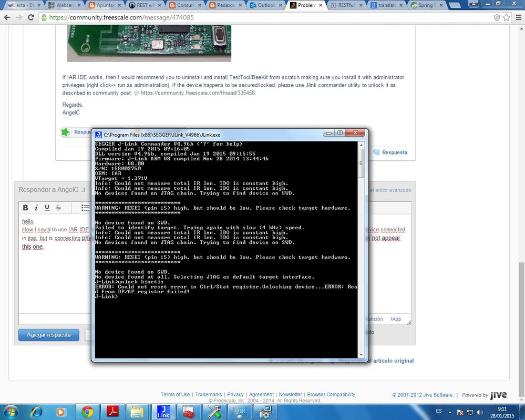Click the volume icon in system tray
Image resolution: width=525 pixels, height=420 pixels.
480,412
